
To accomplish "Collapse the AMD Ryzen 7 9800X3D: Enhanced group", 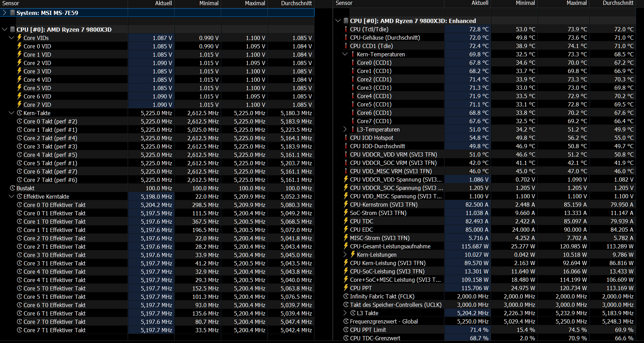I will tap(338, 21).
